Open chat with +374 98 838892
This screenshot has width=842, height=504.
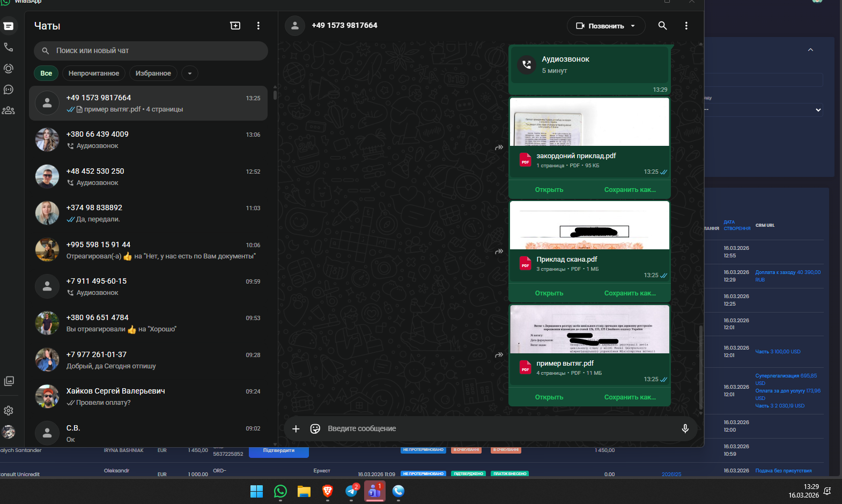[x=148, y=213]
